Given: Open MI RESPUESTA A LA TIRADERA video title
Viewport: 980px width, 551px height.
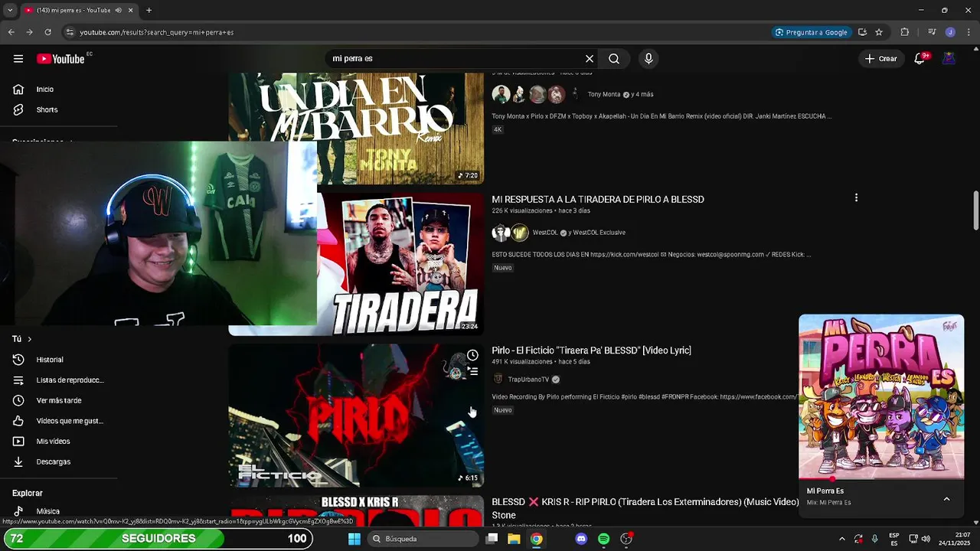Looking at the screenshot, I should click(x=598, y=199).
